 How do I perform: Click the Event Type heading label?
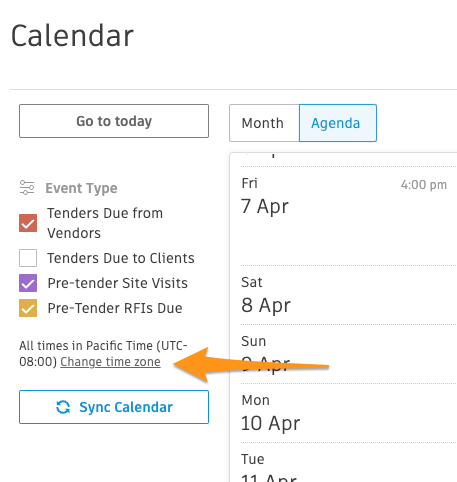click(81, 188)
